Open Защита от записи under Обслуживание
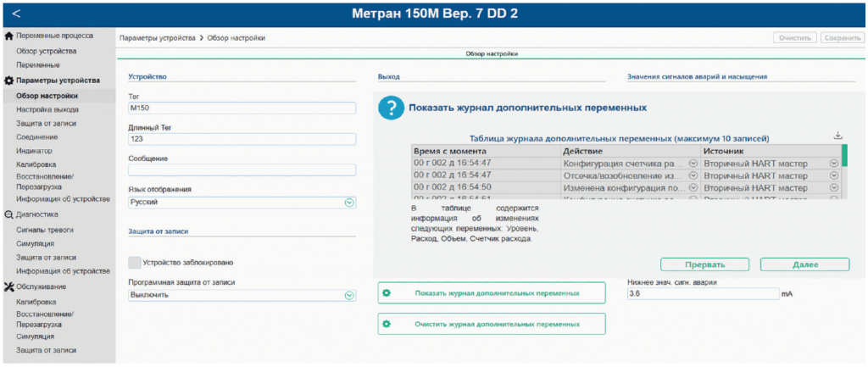 point(47,350)
